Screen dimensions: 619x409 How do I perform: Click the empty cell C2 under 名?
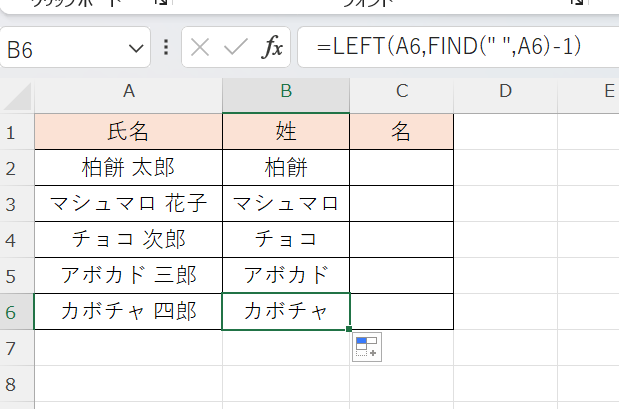401,168
